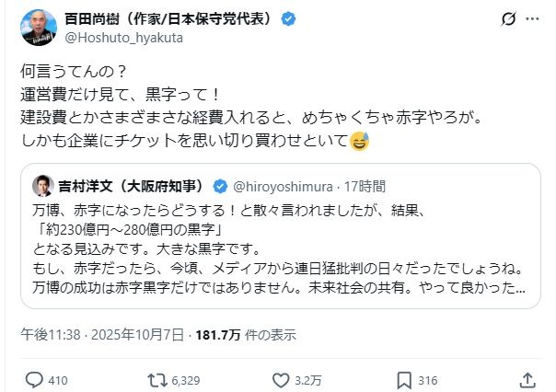Screen dimensions: 556x392
Task: Open the quoted post text about 万博
Action: click(276, 248)
